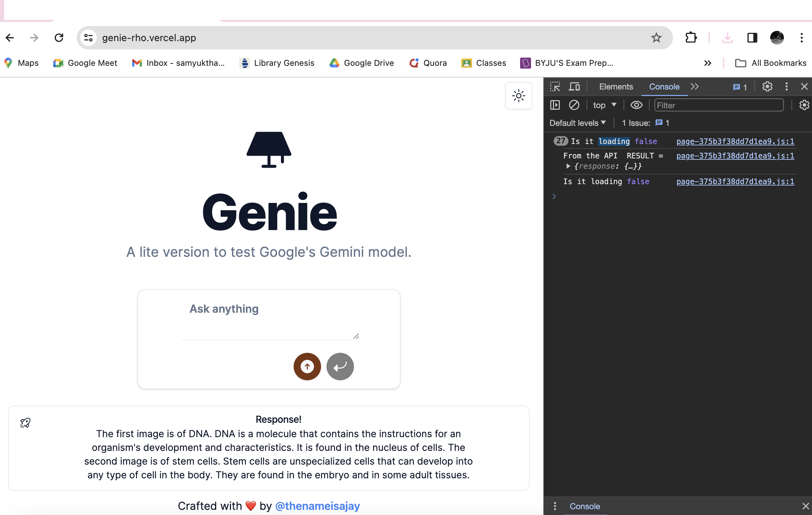
Task: Click the gray enter submit button
Action: tap(340, 367)
